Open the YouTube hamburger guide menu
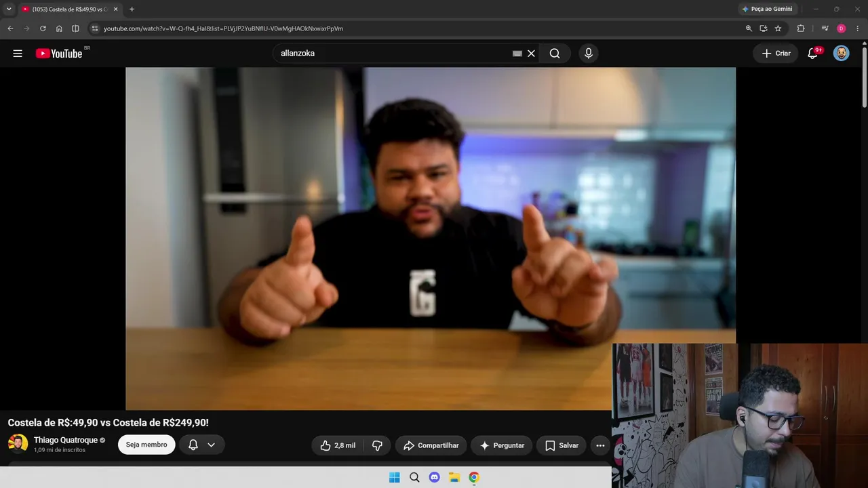 [x=18, y=54]
